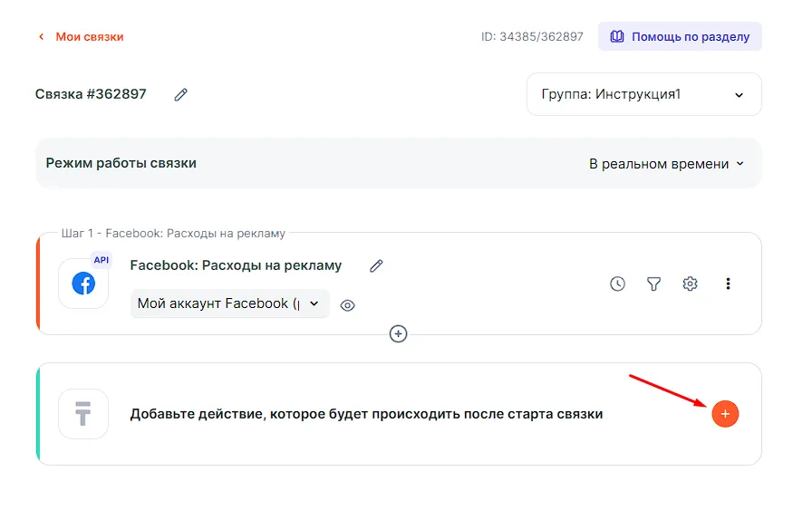Click the ID: 34385/362897 text
This screenshot has height=529, width=812.
click(532, 37)
